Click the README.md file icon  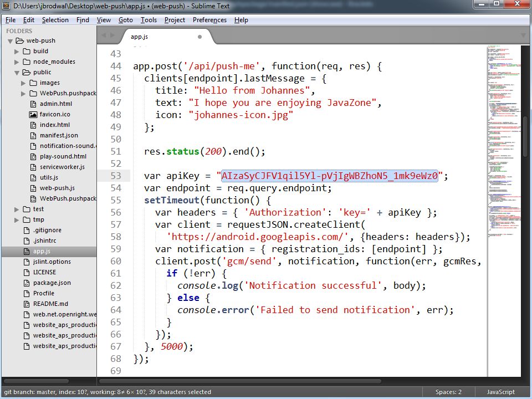(27, 304)
